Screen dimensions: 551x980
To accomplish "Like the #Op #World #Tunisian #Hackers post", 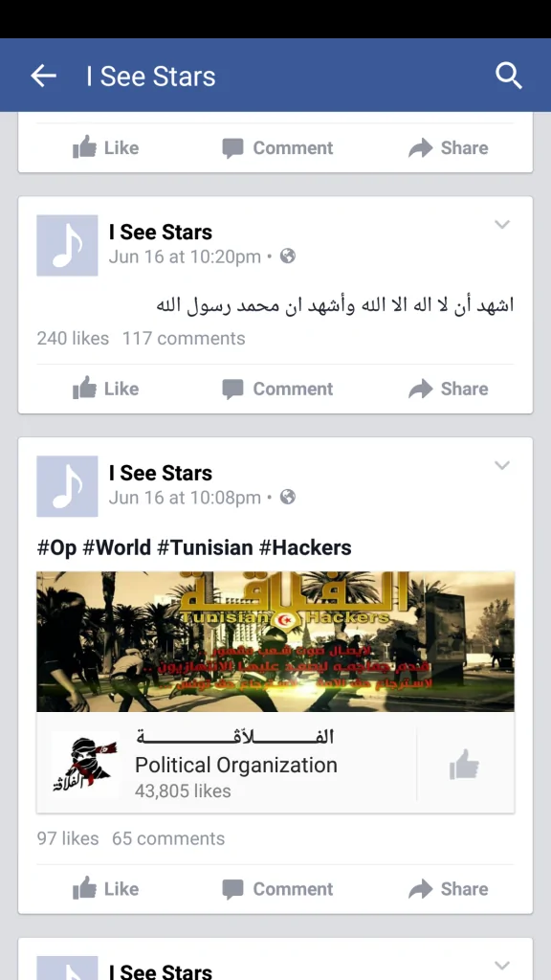I will pyautogui.click(x=105, y=889).
